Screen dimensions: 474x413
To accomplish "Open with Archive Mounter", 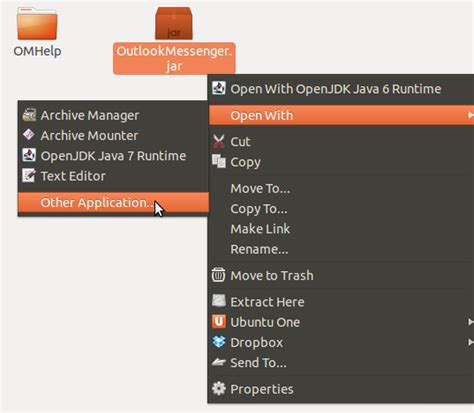I will click(113, 135).
